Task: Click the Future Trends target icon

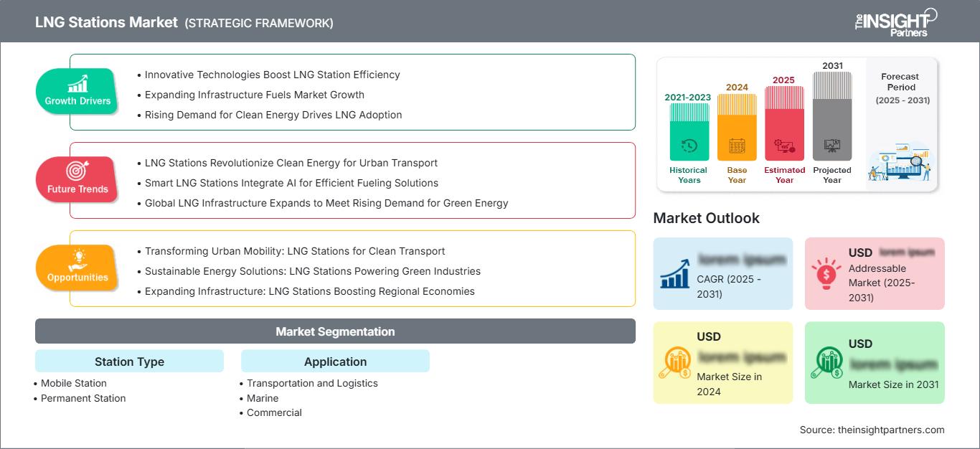Action: click(x=77, y=171)
